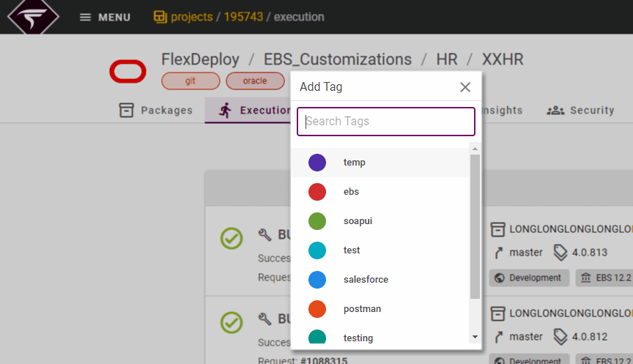Select the soapui tag

pyautogui.click(x=380, y=221)
